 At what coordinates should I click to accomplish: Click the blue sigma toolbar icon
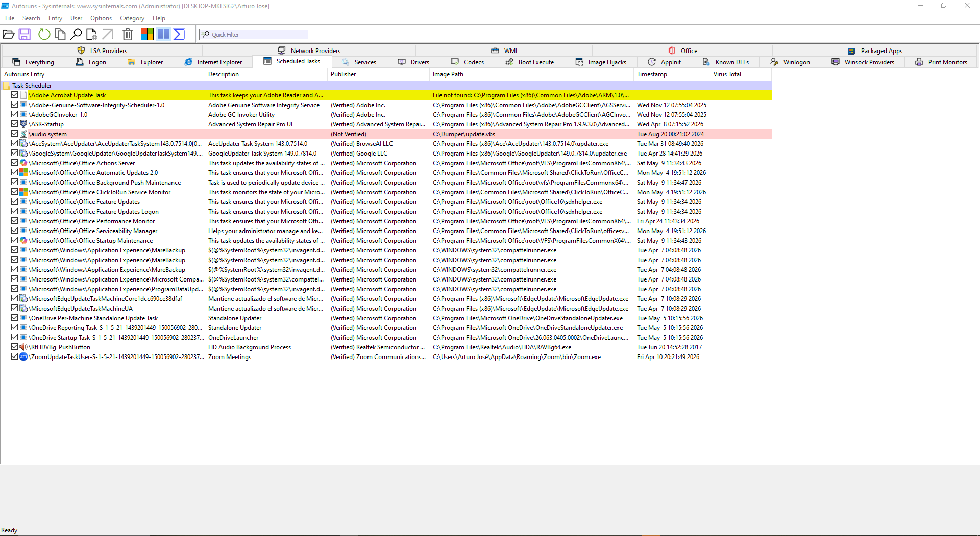click(179, 34)
